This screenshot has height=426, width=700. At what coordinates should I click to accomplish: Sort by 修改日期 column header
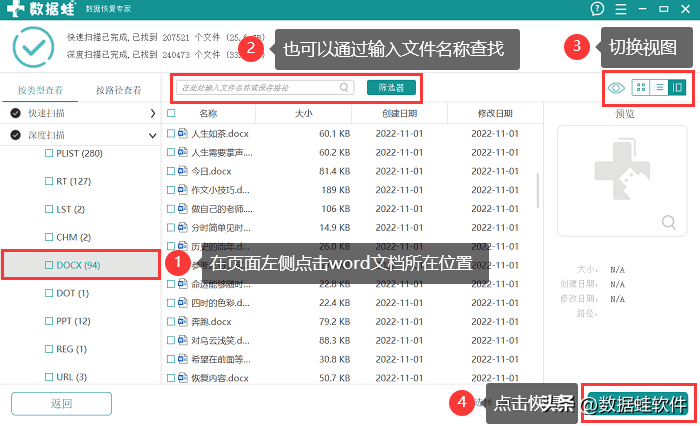[495, 113]
